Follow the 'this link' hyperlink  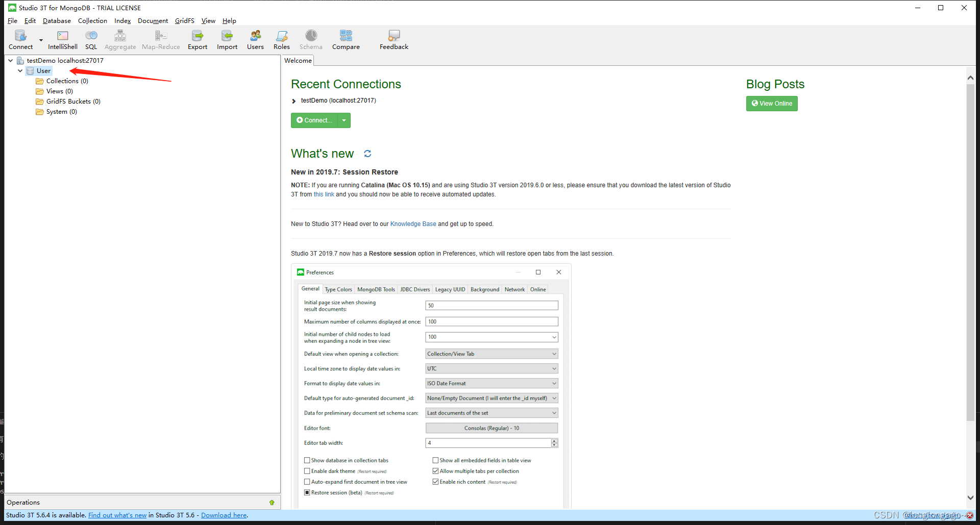tap(324, 194)
